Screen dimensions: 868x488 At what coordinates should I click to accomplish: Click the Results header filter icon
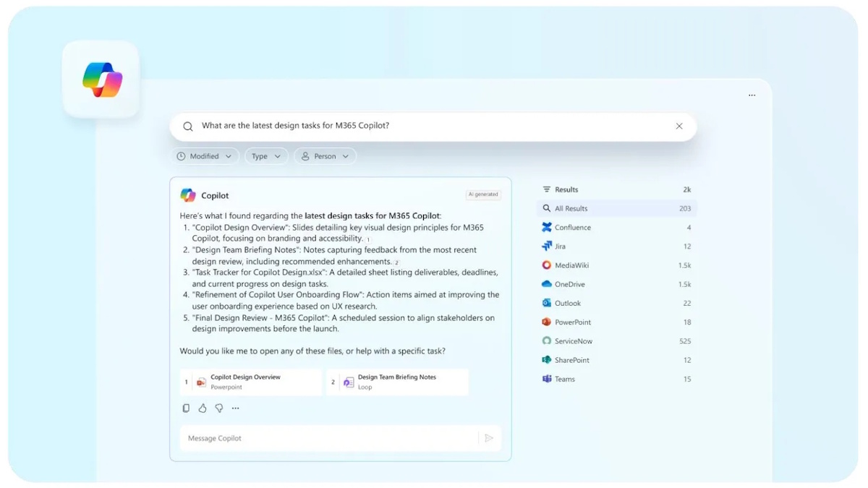point(547,189)
